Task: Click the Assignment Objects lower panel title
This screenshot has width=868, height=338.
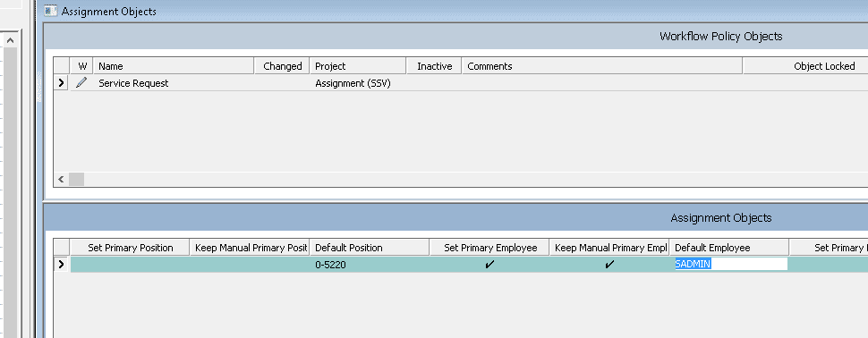Action: [720, 218]
